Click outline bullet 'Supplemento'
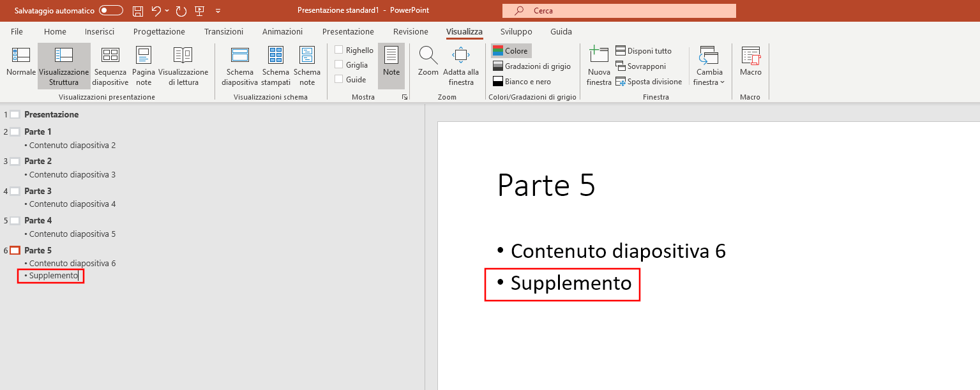 click(54, 276)
